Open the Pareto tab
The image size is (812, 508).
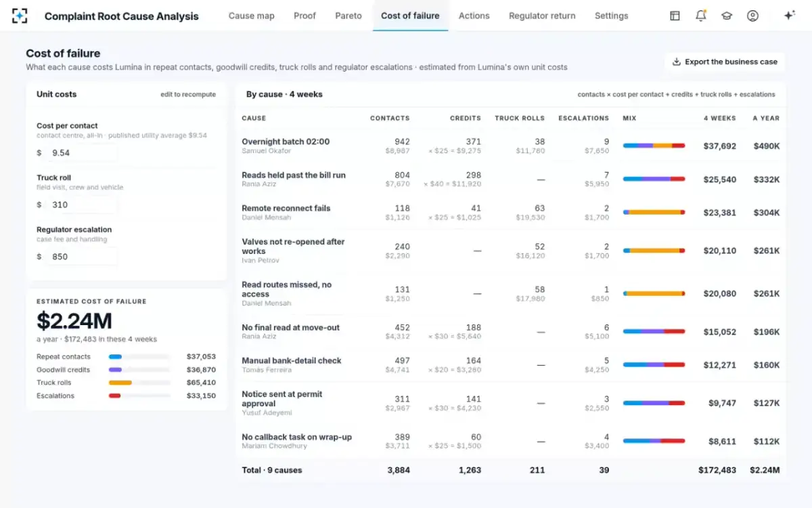click(x=348, y=16)
